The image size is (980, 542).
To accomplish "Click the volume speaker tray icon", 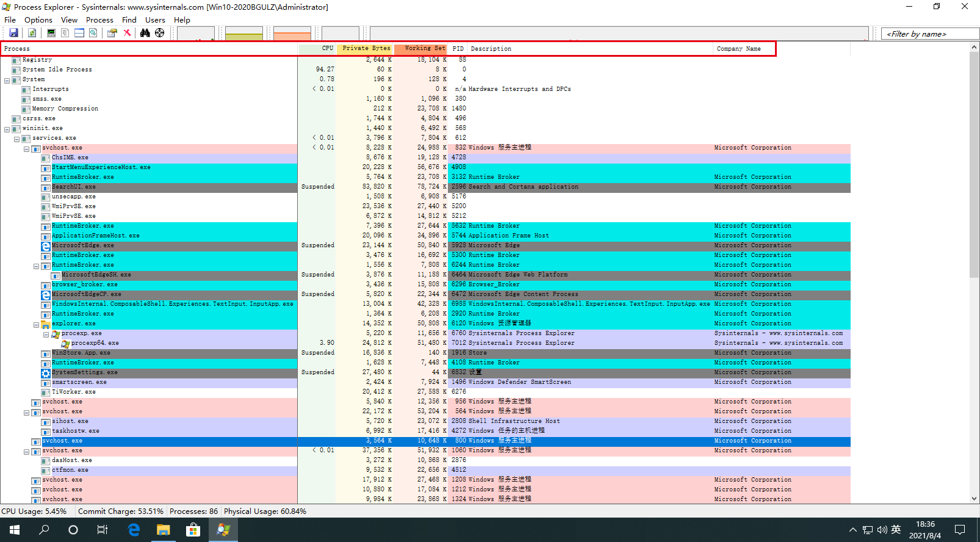I will click(x=882, y=530).
